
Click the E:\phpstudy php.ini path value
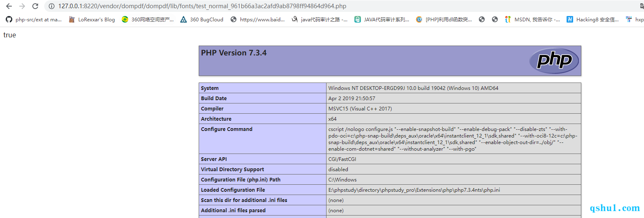tap(414, 190)
